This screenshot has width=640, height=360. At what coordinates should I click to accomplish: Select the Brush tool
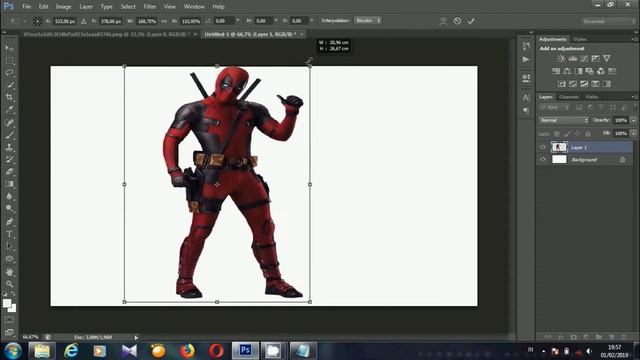[x=9, y=135]
